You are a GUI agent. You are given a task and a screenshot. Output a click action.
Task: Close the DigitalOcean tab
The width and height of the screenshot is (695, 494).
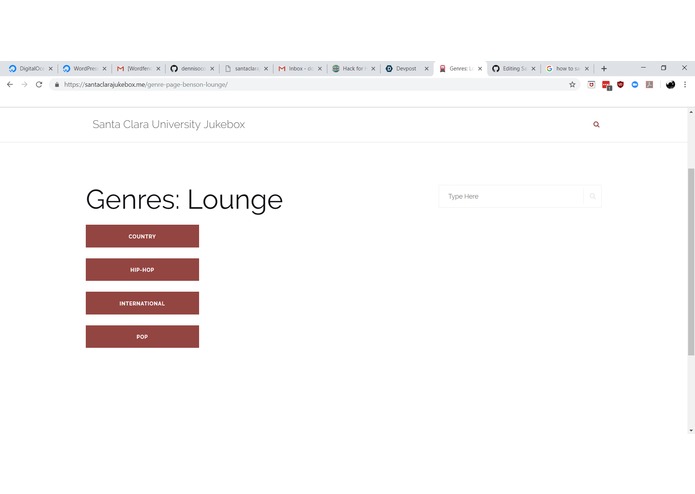pyautogui.click(x=51, y=69)
